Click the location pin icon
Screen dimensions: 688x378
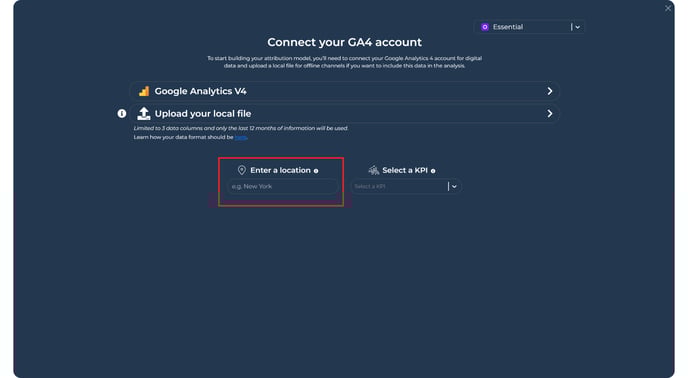pyautogui.click(x=242, y=170)
